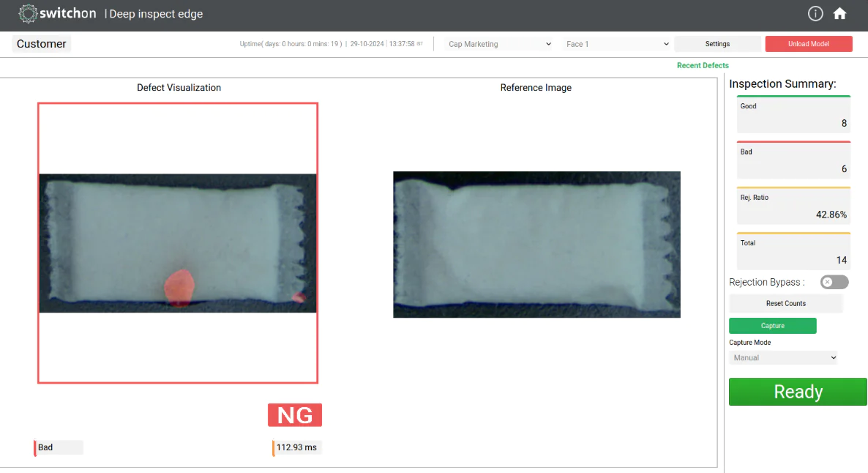
Task: Click the Rejection Ratio summary card
Action: coord(793,206)
